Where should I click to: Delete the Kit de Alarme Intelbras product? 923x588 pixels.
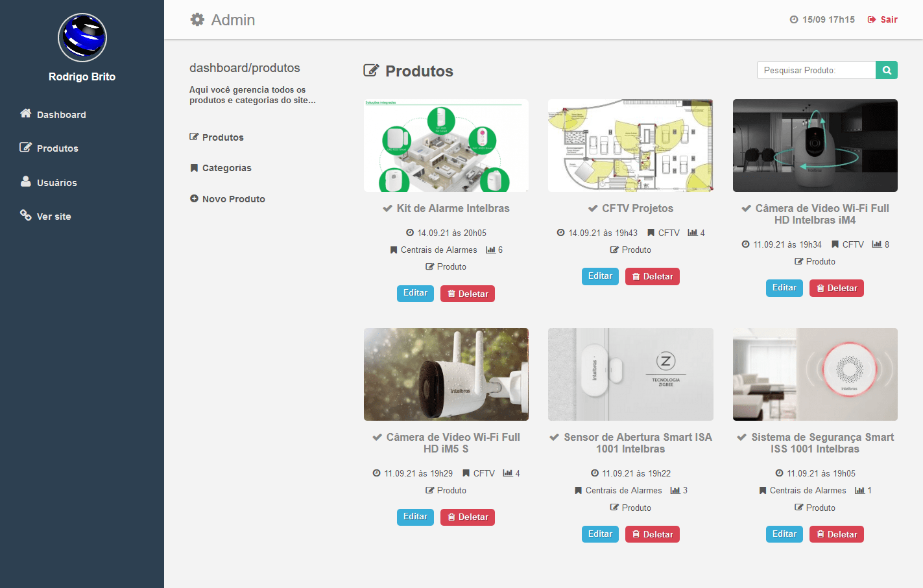tap(468, 294)
